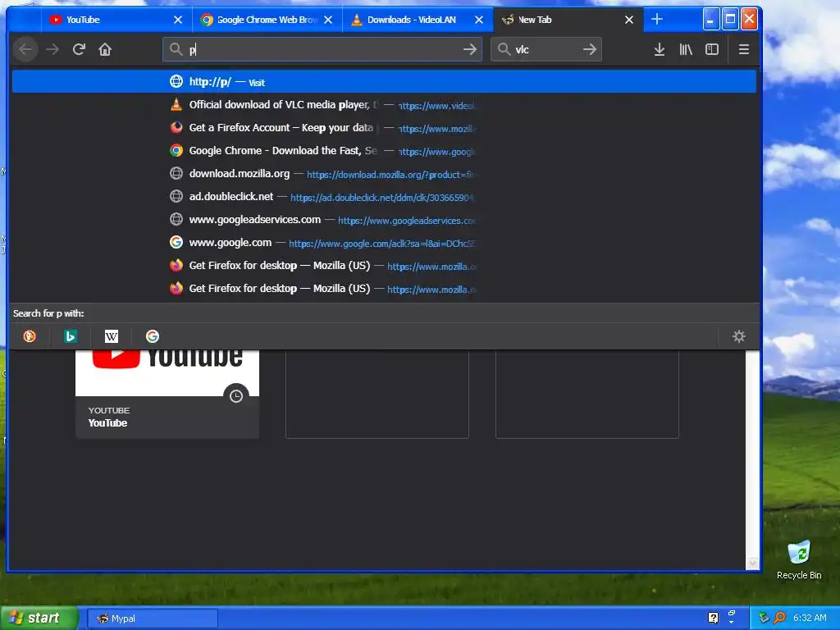Toggle the sidebar icon in the toolbar
The height and width of the screenshot is (630, 840).
712,49
